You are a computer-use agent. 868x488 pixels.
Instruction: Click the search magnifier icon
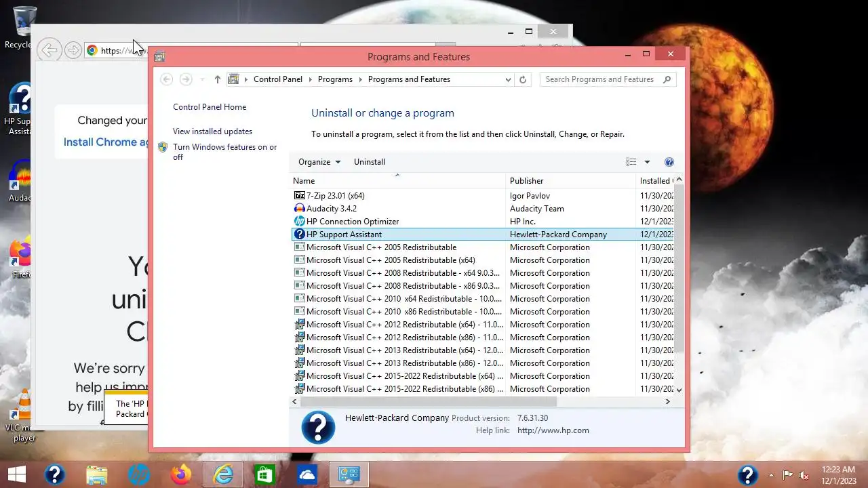click(x=667, y=79)
